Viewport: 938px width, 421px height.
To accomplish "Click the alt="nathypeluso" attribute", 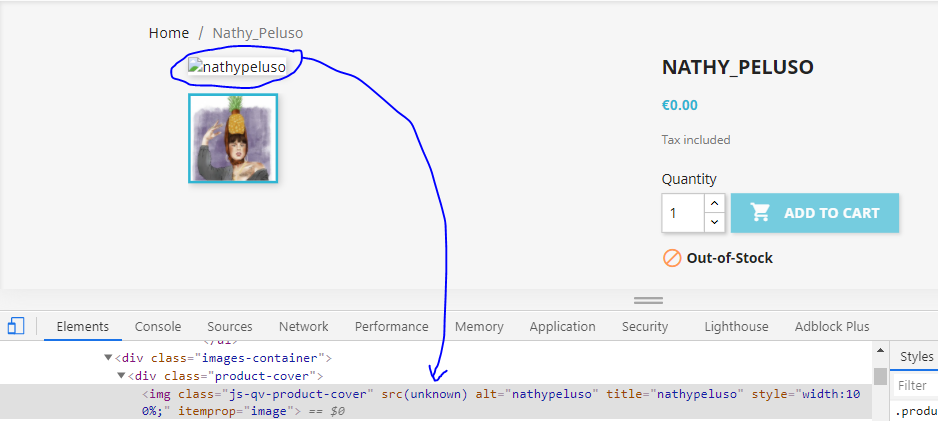I will click(537, 394).
